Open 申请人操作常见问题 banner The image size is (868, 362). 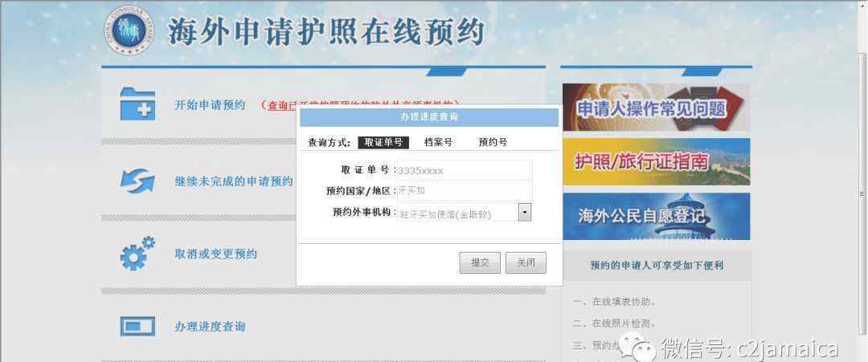(x=657, y=108)
